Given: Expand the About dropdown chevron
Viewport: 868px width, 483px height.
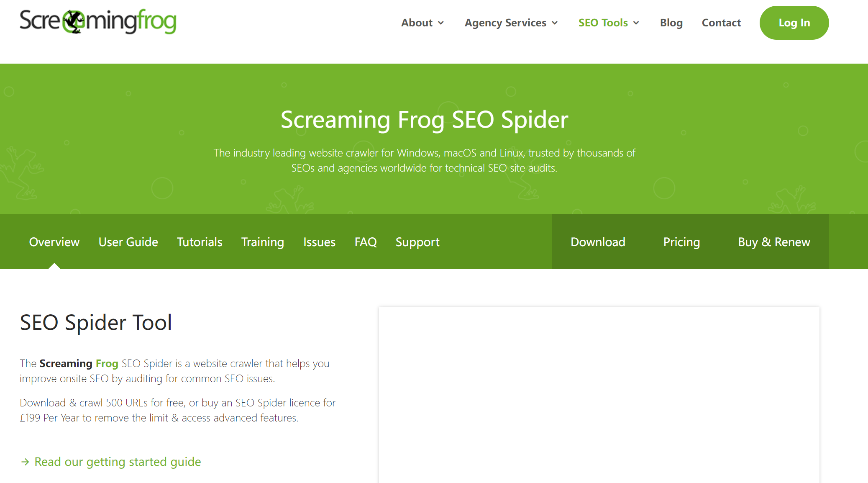Looking at the screenshot, I should [x=441, y=23].
